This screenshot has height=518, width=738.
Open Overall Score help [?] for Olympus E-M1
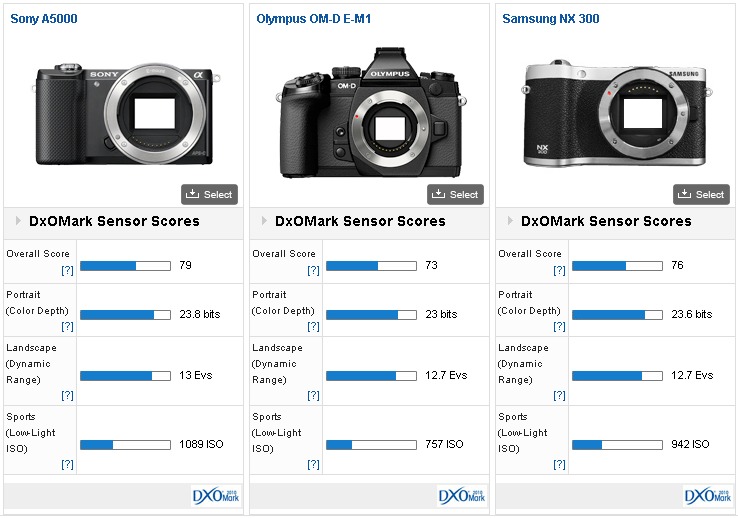coord(313,271)
